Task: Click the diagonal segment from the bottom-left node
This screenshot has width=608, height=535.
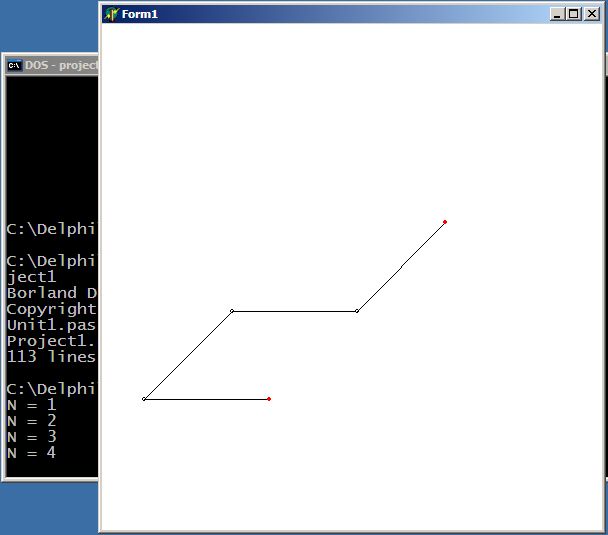Action: point(188,355)
